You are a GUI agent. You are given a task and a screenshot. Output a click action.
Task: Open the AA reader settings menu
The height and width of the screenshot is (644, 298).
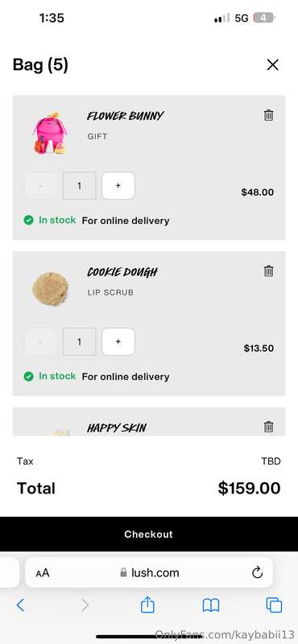(x=43, y=572)
